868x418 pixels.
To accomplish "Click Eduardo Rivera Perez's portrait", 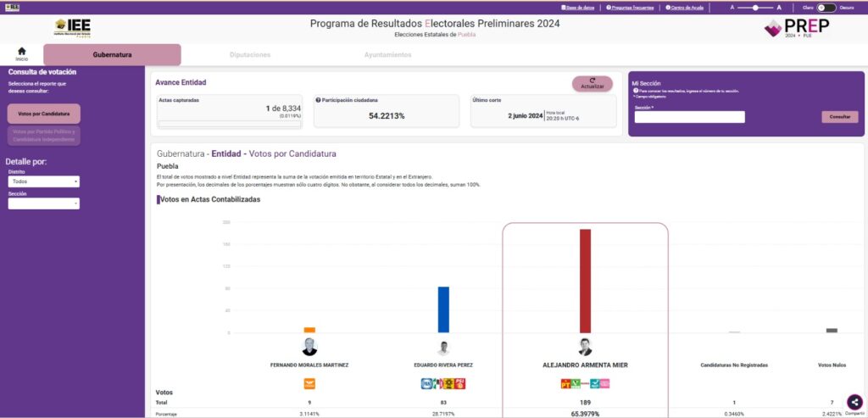I will (x=442, y=348).
